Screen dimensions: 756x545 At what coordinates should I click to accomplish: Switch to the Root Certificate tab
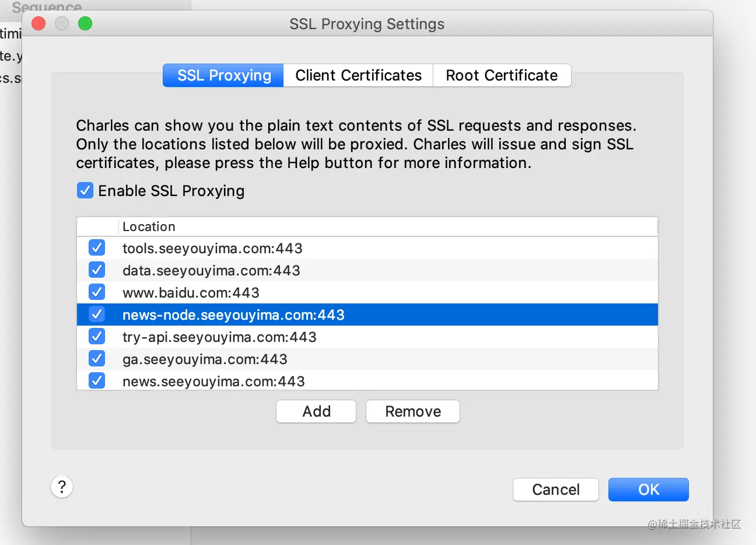[x=502, y=75]
